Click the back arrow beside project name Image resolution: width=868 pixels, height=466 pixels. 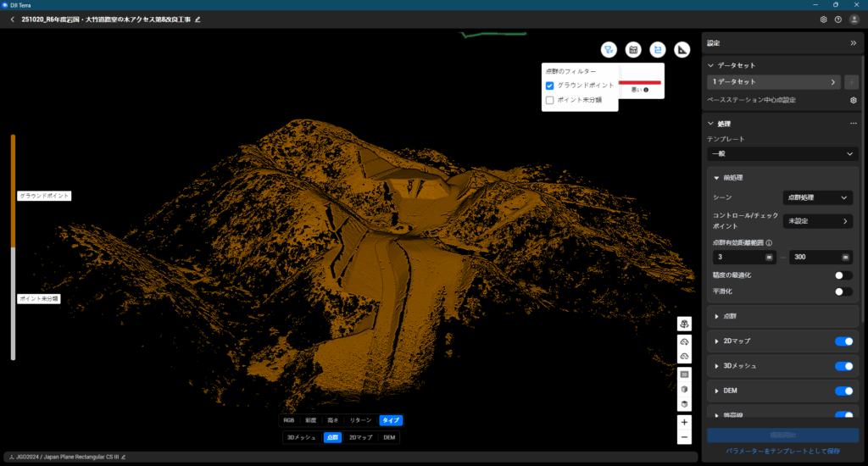12,19
